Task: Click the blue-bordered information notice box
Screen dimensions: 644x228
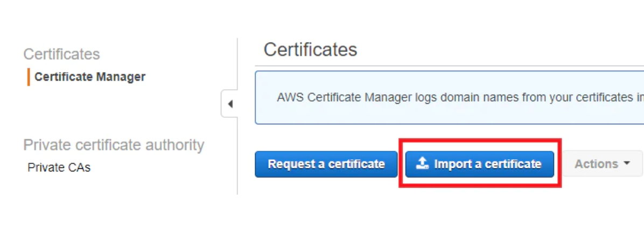Action: (449, 97)
